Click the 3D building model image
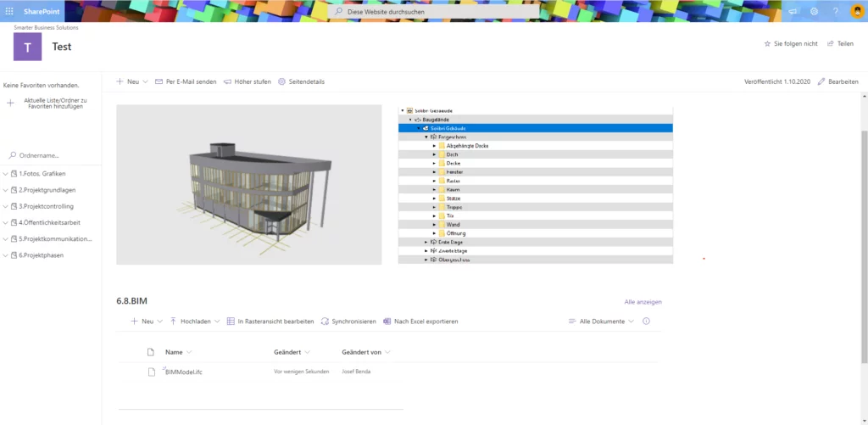 [249, 185]
